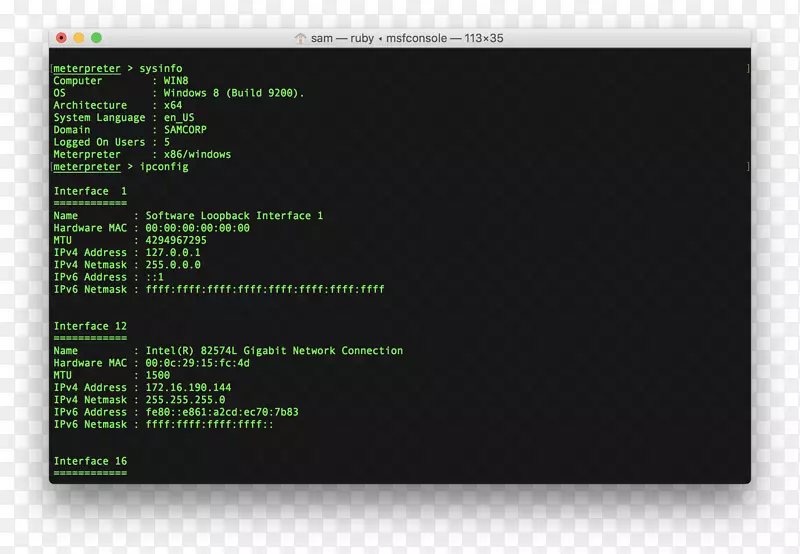The image size is (800, 554).
Task: Click the 'System Language' label
Action: (99, 117)
